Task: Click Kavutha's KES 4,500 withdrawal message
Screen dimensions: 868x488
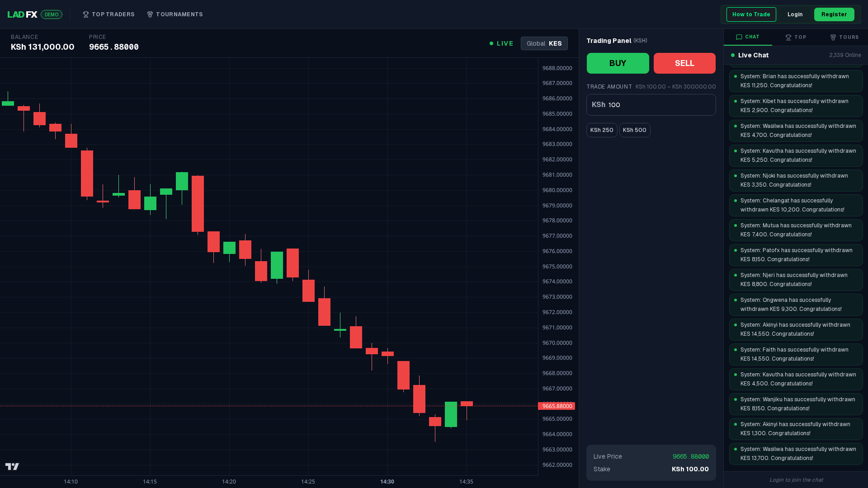Action: click(x=796, y=379)
